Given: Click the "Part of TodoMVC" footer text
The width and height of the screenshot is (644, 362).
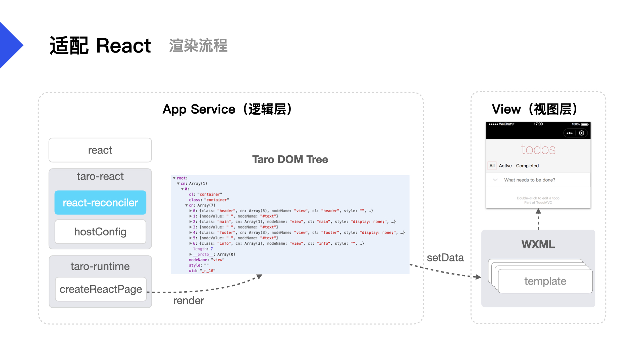Looking at the screenshot, I should (538, 202).
